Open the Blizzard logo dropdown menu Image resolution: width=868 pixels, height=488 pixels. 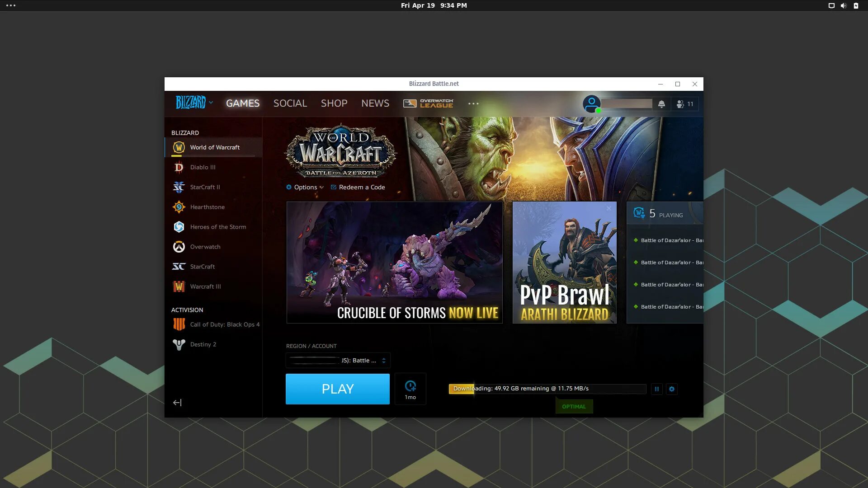pyautogui.click(x=194, y=103)
